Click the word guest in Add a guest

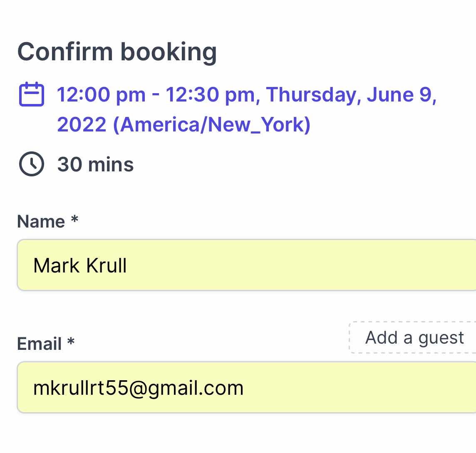(x=441, y=338)
